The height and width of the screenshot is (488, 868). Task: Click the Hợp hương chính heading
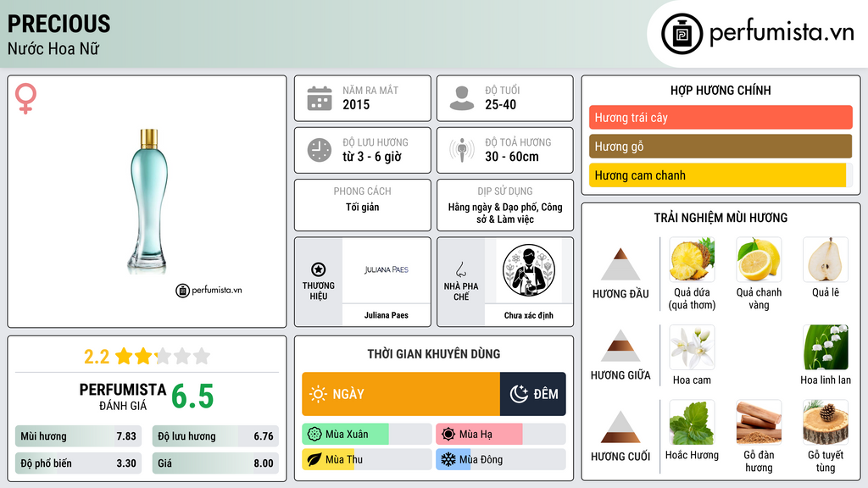tap(721, 90)
